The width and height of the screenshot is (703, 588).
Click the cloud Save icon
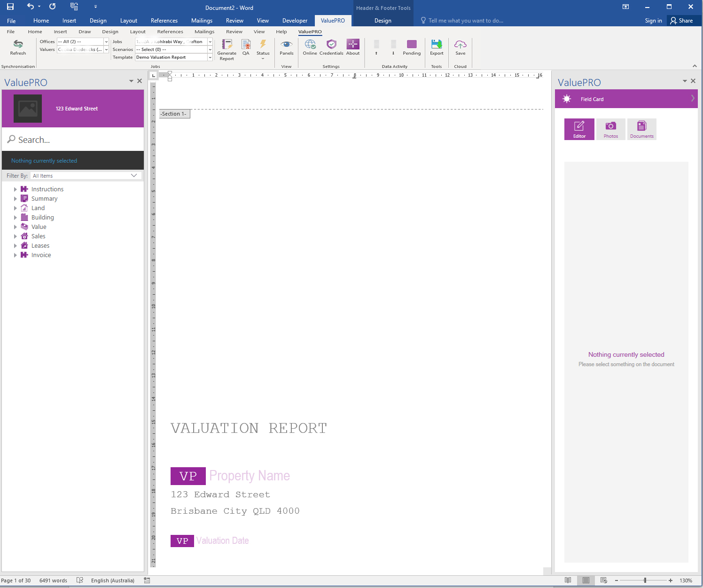[461, 44]
